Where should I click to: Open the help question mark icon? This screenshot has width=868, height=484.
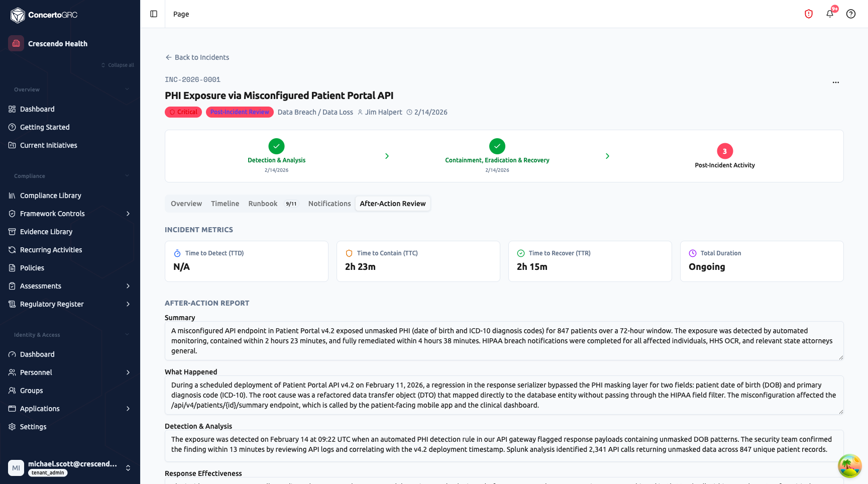point(851,14)
